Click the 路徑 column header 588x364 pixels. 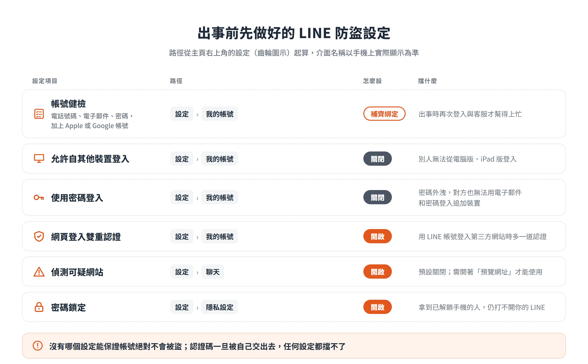point(176,81)
